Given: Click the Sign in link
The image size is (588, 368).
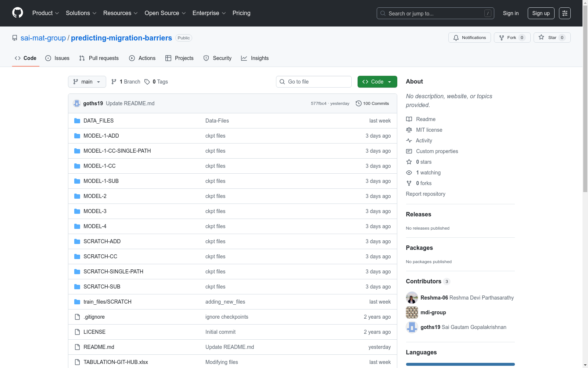Looking at the screenshot, I should click(511, 13).
